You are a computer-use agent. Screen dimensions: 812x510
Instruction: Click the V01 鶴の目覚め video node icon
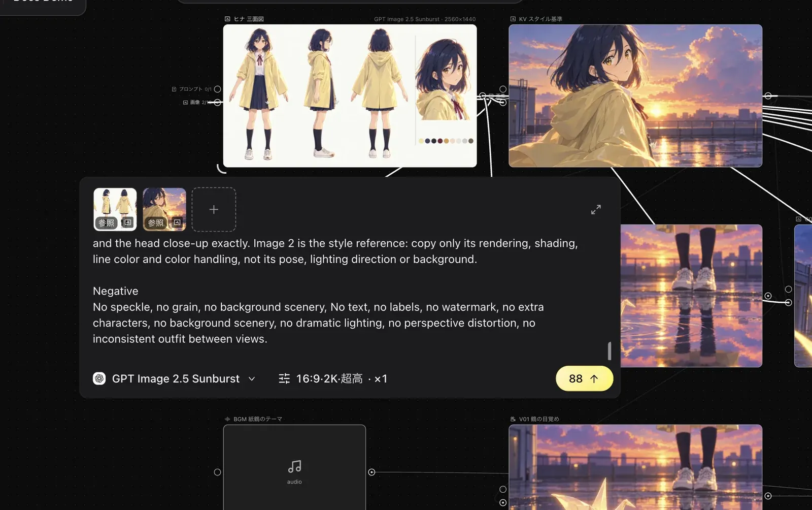[513, 419]
